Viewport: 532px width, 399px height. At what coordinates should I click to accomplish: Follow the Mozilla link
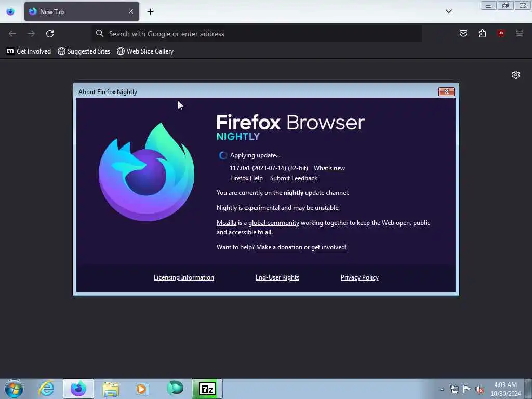click(227, 223)
